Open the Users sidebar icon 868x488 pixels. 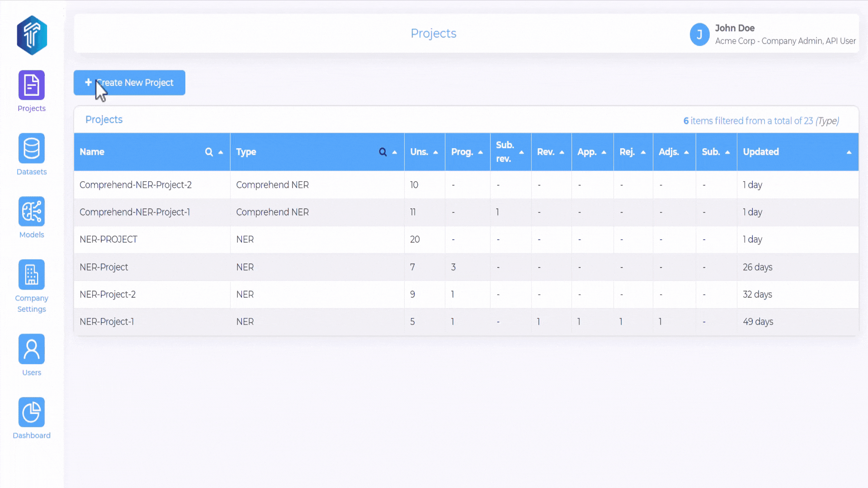click(32, 349)
